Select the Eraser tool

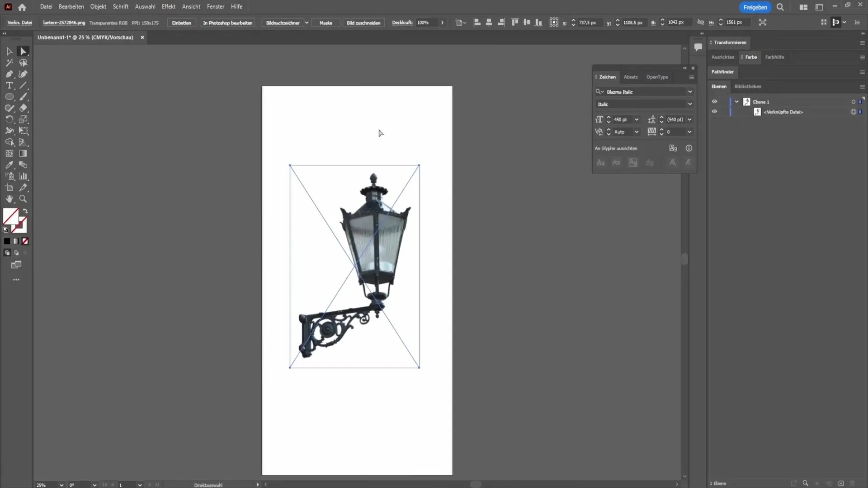[x=23, y=108]
